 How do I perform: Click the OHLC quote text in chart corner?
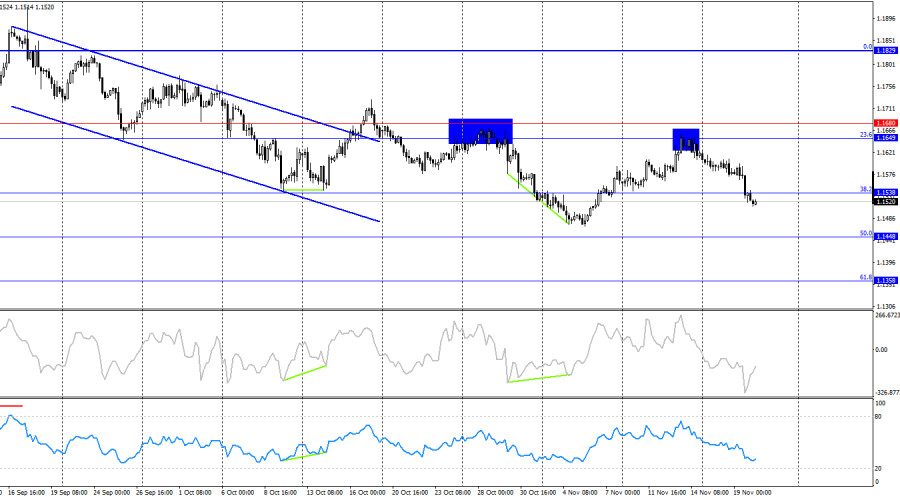(28, 7)
